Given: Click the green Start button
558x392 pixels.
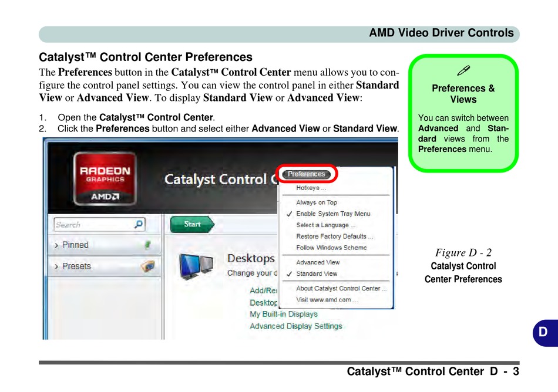Looking at the screenshot, I should point(192,224).
